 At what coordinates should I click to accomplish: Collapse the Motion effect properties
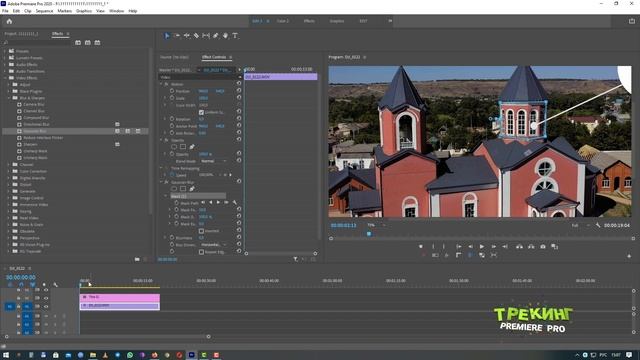161,84
